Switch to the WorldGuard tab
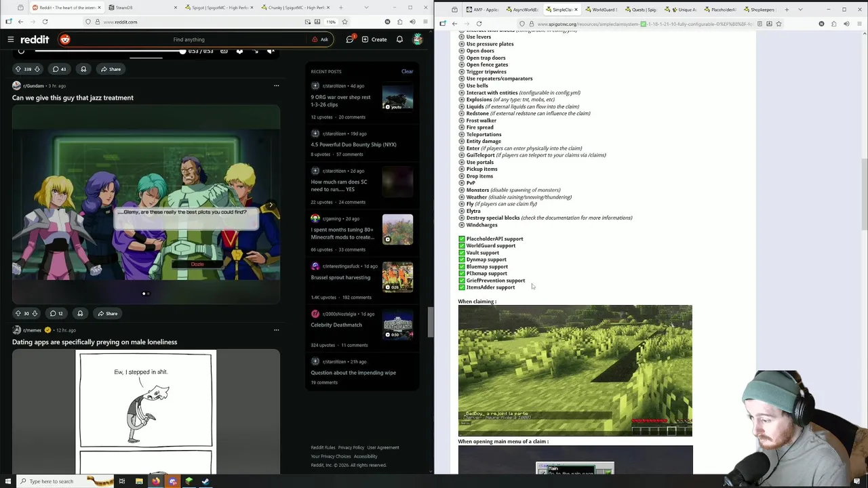 [602, 9]
